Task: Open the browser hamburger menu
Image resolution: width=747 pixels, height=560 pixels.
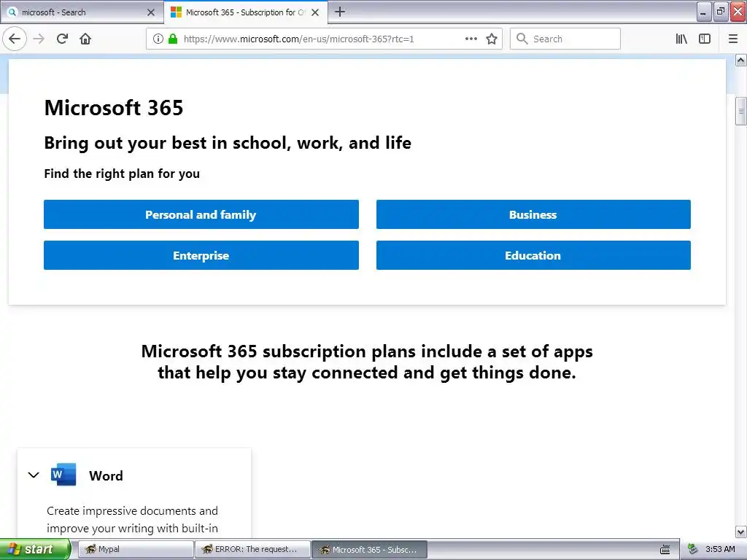Action: point(732,39)
